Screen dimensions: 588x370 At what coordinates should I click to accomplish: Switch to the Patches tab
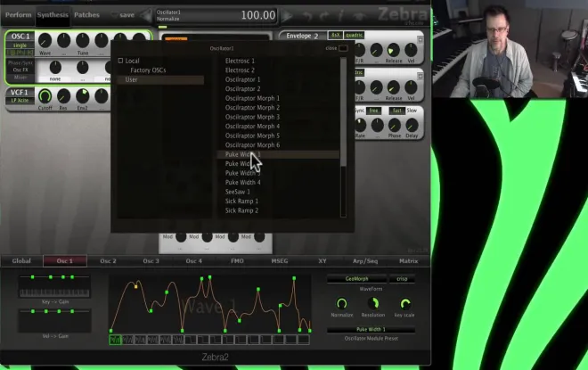(x=86, y=15)
